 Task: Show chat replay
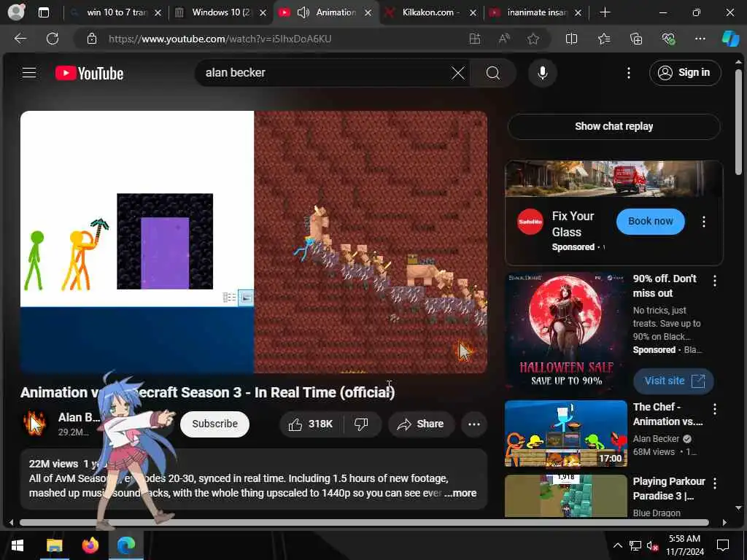614,126
